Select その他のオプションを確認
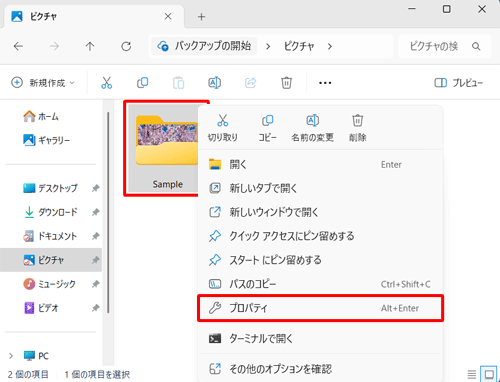Viewport: 500px width, 382px height. click(x=321, y=369)
